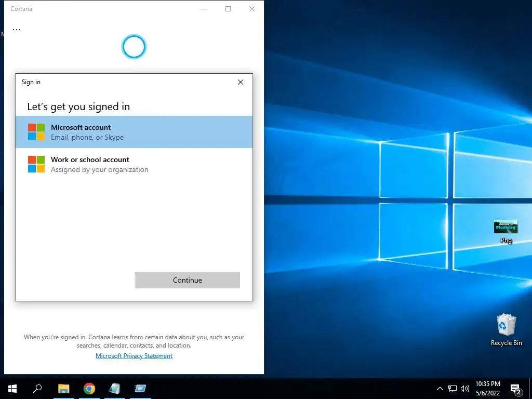Open the volume tray icon

click(x=465, y=389)
